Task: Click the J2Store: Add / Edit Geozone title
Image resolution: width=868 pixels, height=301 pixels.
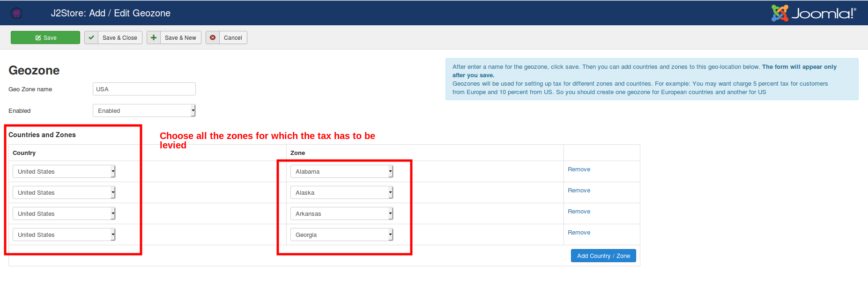Action: [x=111, y=13]
